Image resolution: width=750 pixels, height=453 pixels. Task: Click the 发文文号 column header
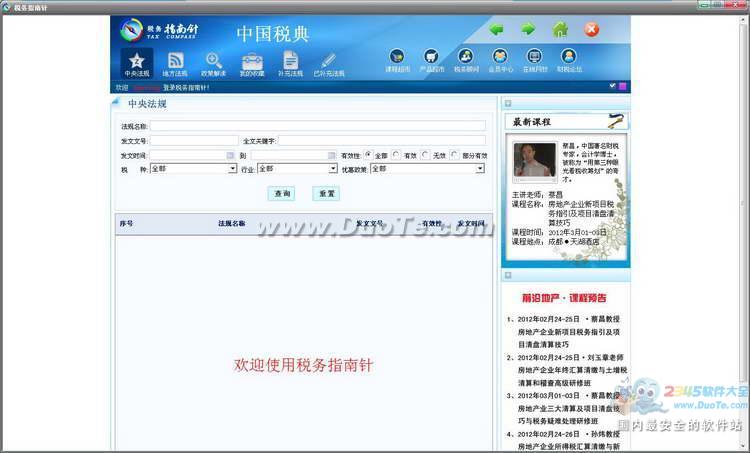point(370,223)
